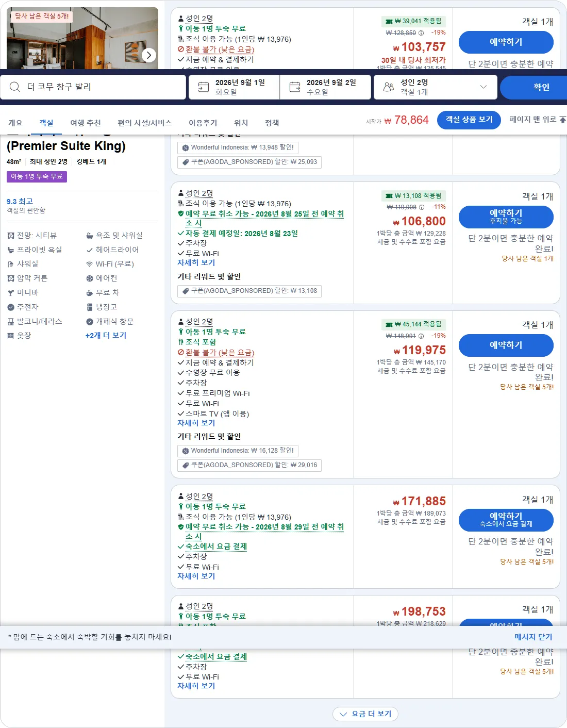Click Wonderful Indonesia ₩ 16,128 할인 tag
The image size is (567, 728).
click(x=238, y=451)
